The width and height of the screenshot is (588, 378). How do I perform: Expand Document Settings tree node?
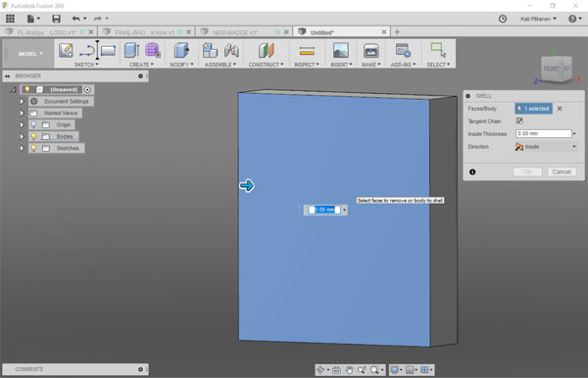(x=22, y=101)
